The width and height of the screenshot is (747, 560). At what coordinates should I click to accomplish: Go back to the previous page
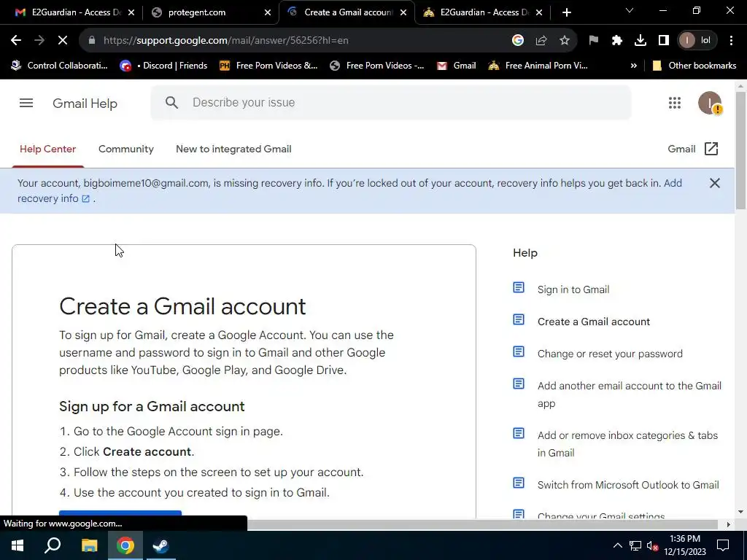(x=16, y=41)
